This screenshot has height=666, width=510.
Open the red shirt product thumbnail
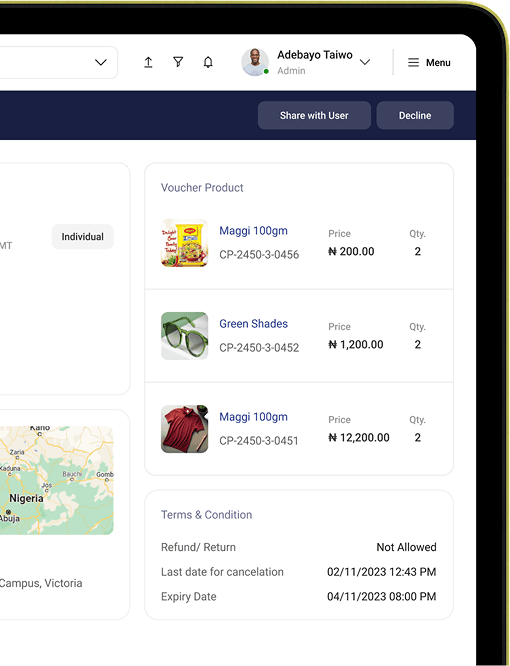[184, 429]
